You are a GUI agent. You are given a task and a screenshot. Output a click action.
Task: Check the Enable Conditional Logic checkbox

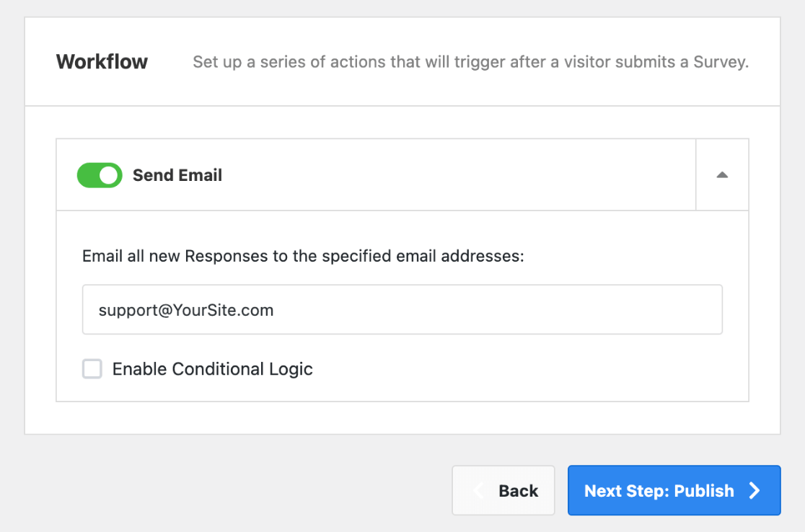click(92, 369)
